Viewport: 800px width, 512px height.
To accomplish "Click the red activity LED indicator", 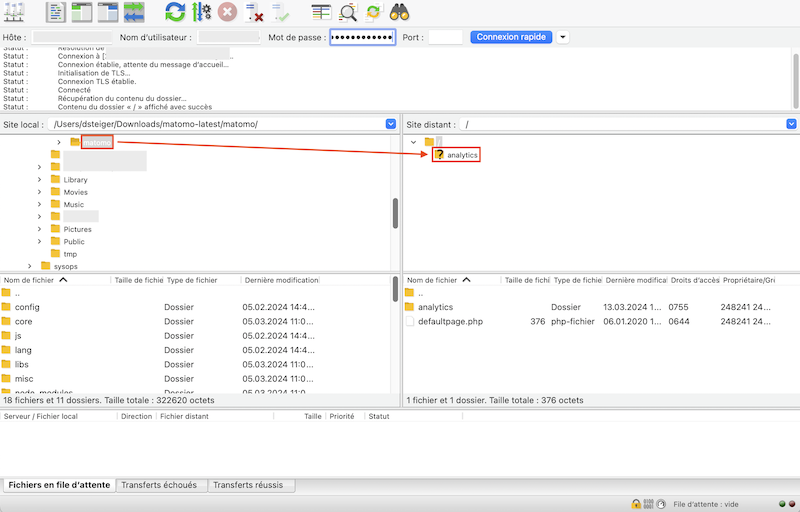I will [x=792, y=504].
